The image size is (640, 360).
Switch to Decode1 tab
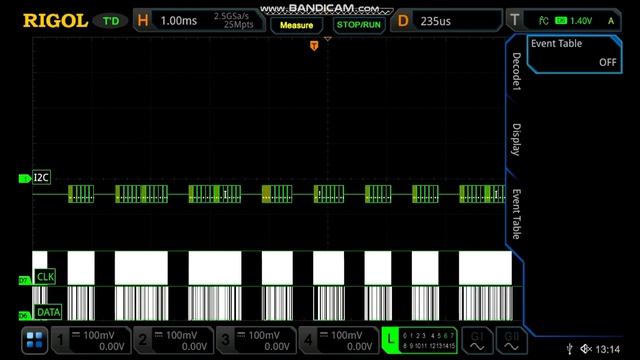516,71
